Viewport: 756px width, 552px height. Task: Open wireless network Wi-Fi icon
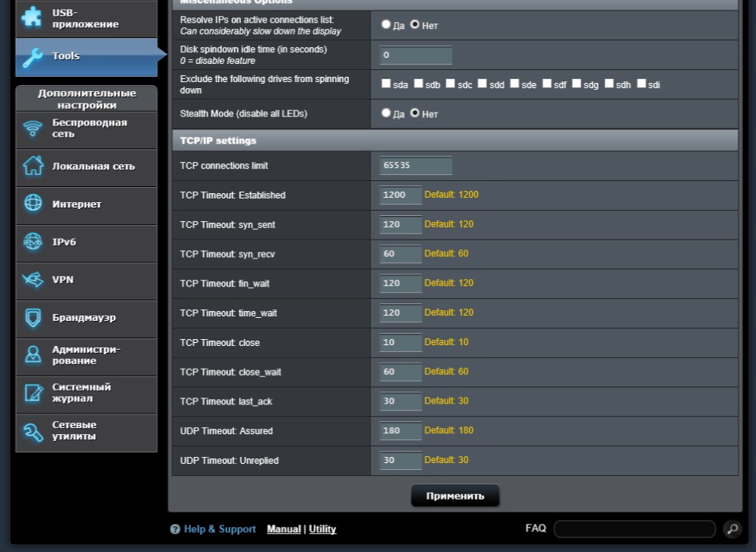tap(33, 128)
